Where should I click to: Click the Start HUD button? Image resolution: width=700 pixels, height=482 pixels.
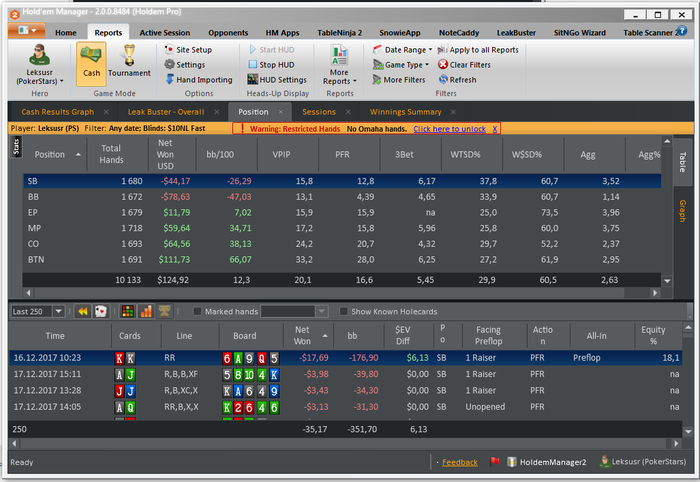pyautogui.click(x=272, y=50)
